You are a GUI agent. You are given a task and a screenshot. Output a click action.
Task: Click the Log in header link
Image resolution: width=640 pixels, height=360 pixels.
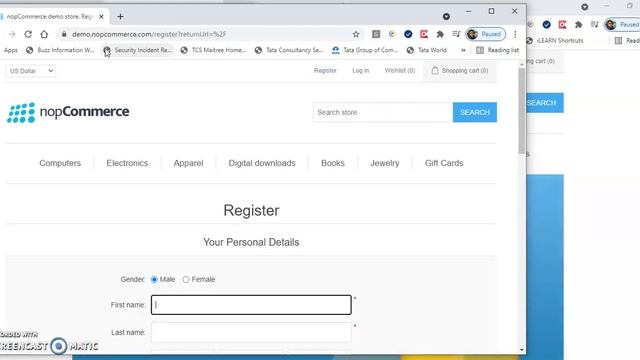coord(360,71)
